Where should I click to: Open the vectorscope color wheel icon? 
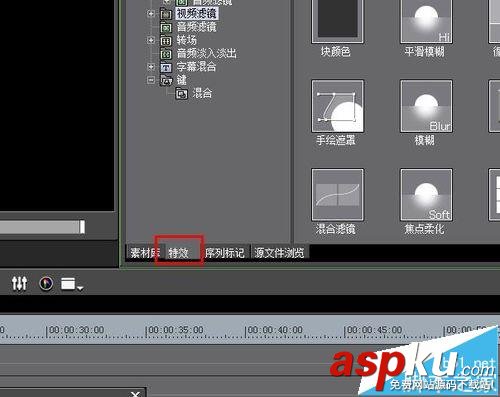[46, 284]
